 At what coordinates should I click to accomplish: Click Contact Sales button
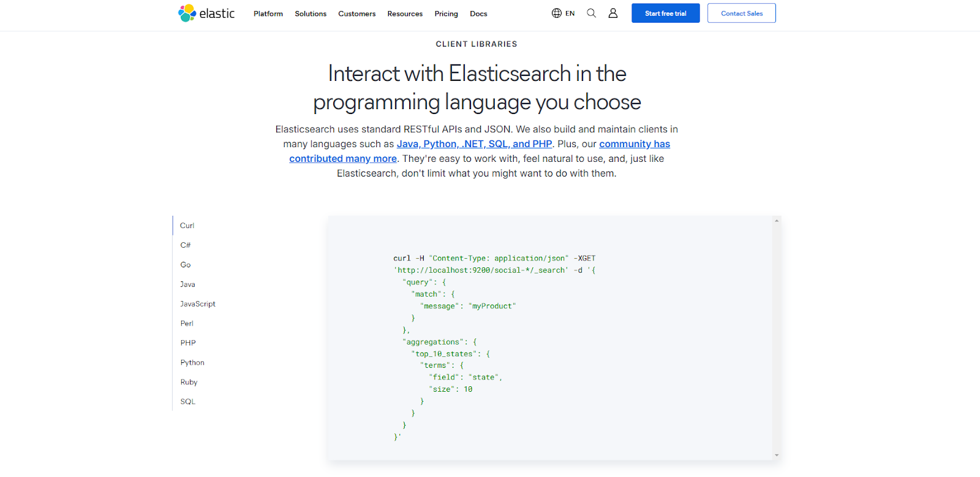click(741, 13)
